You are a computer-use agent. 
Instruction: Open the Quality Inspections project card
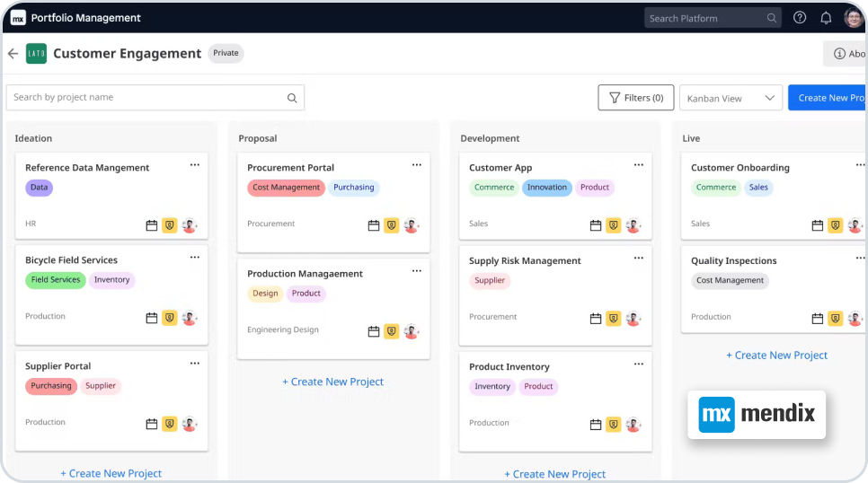click(733, 261)
